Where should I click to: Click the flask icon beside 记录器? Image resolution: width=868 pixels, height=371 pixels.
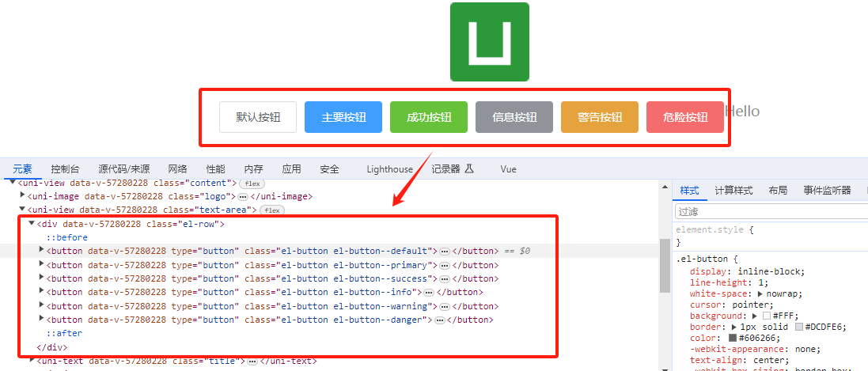point(469,169)
